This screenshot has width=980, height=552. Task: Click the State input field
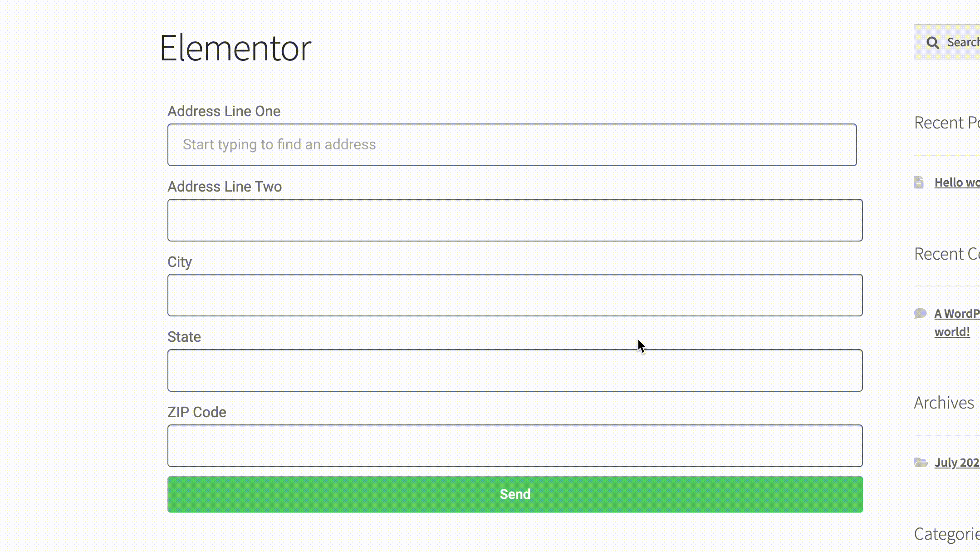[515, 370]
